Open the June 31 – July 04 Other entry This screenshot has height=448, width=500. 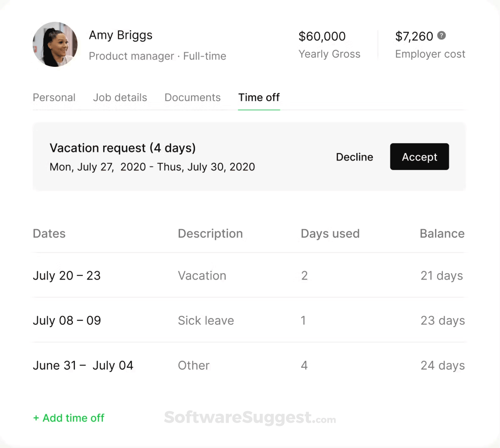coord(83,365)
